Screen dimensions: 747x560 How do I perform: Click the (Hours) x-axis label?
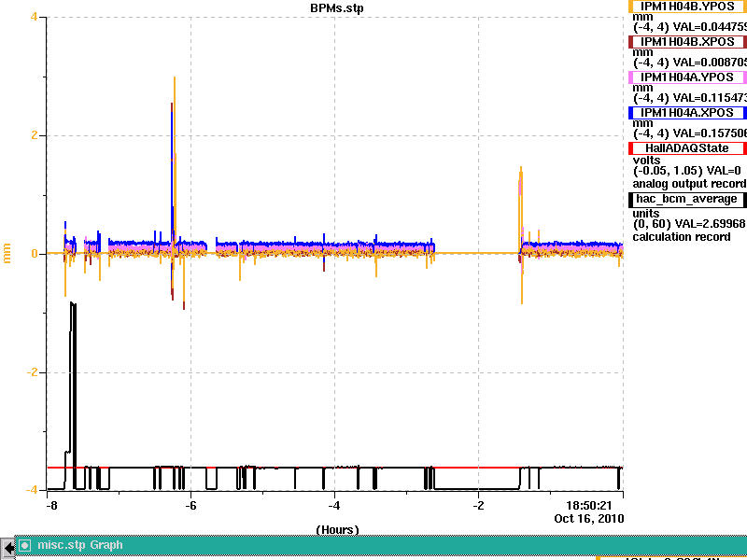tap(337, 529)
